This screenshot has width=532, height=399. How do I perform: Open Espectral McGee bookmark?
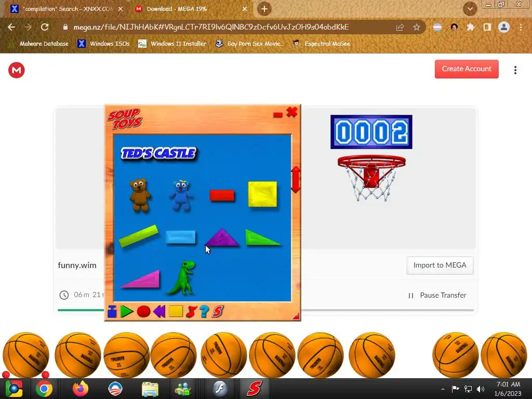[x=321, y=44]
